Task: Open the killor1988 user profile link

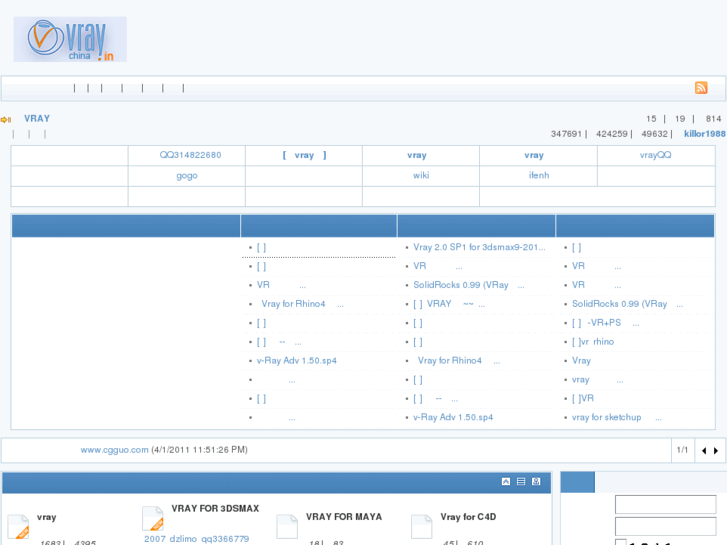Action: tap(705, 134)
